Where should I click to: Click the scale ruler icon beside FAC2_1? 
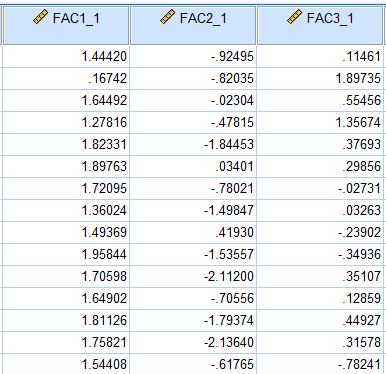[167, 17]
